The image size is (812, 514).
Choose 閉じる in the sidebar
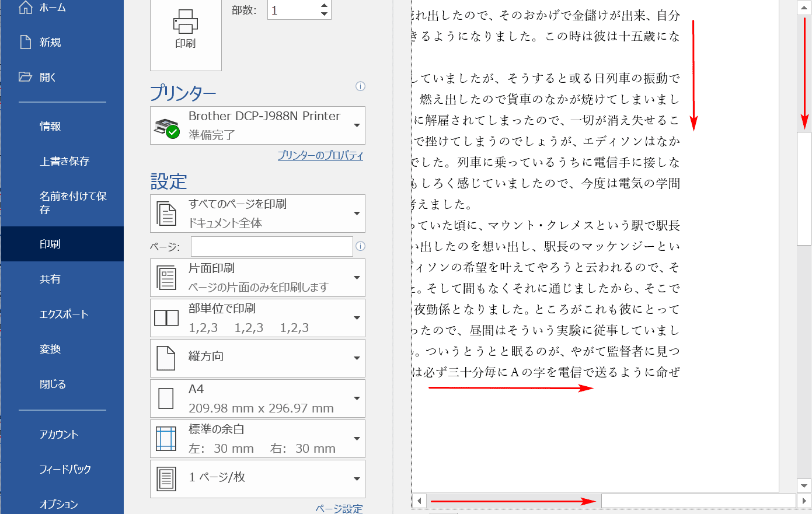(53, 384)
